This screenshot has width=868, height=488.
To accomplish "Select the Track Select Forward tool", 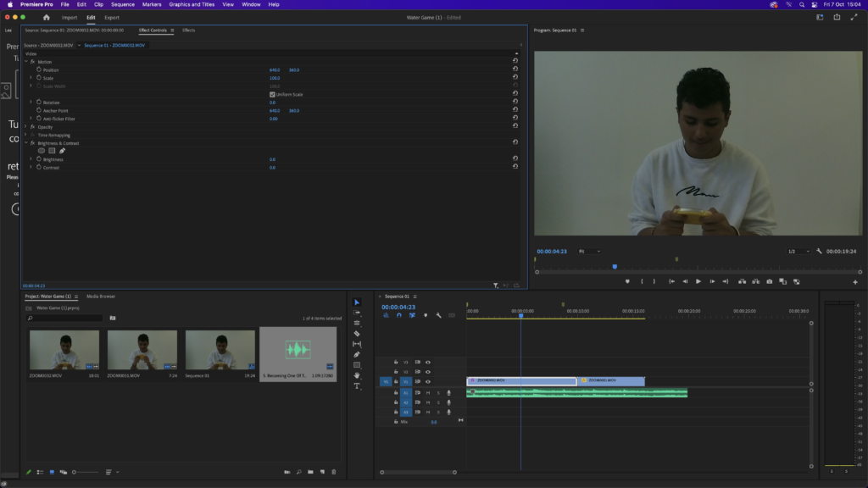I will [x=357, y=313].
